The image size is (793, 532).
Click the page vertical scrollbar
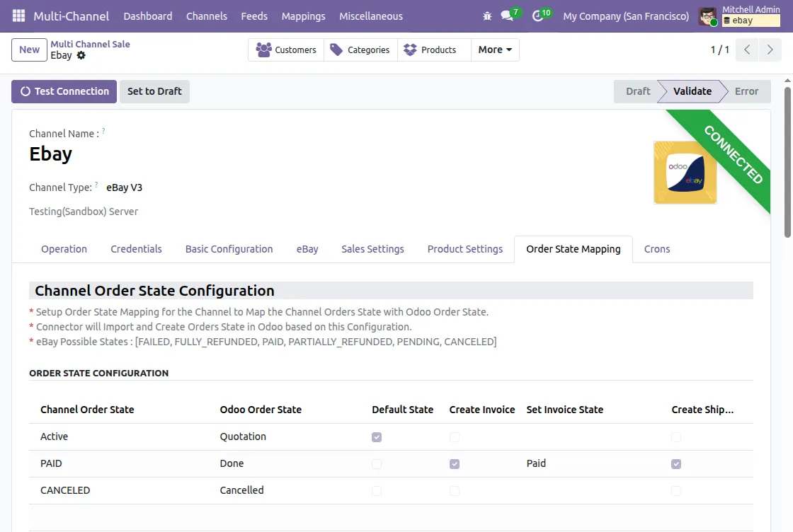pyautogui.click(x=787, y=162)
